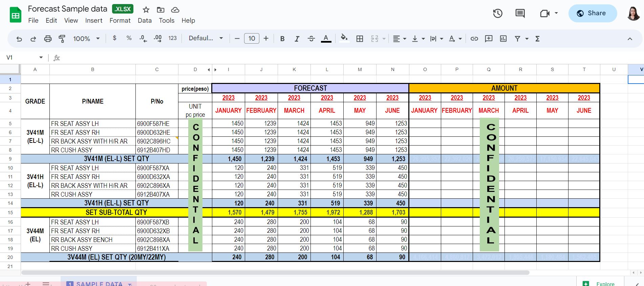
Task: Click the font size field showing 10
Action: [252, 39]
